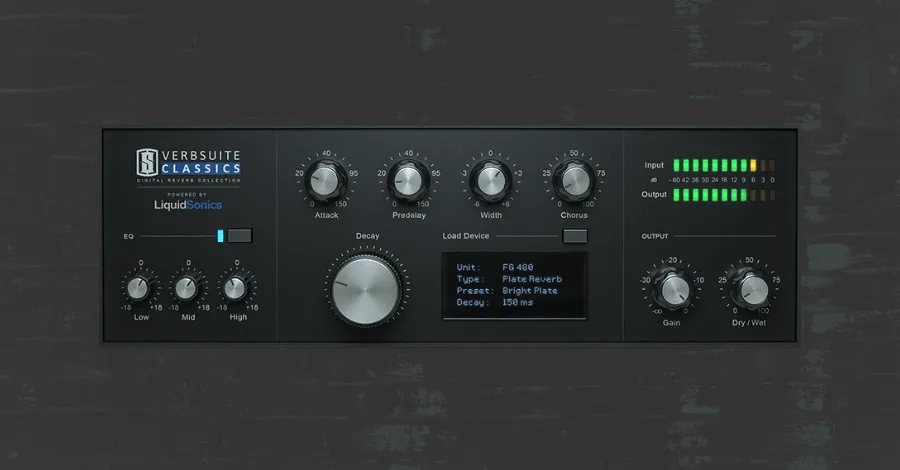
Task: Click the blue EQ indicator light
Action: coord(220,236)
